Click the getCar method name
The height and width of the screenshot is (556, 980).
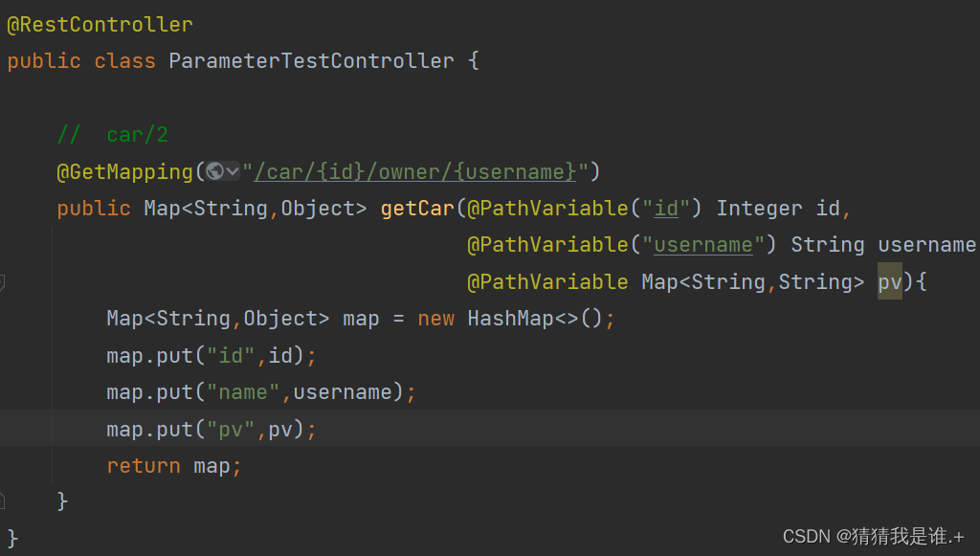tap(418, 209)
